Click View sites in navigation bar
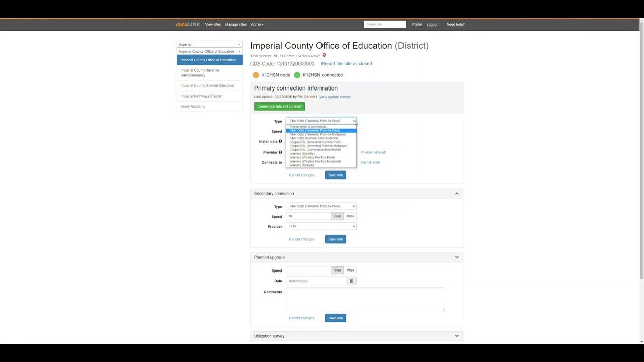 pyautogui.click(x=213, y=24)
